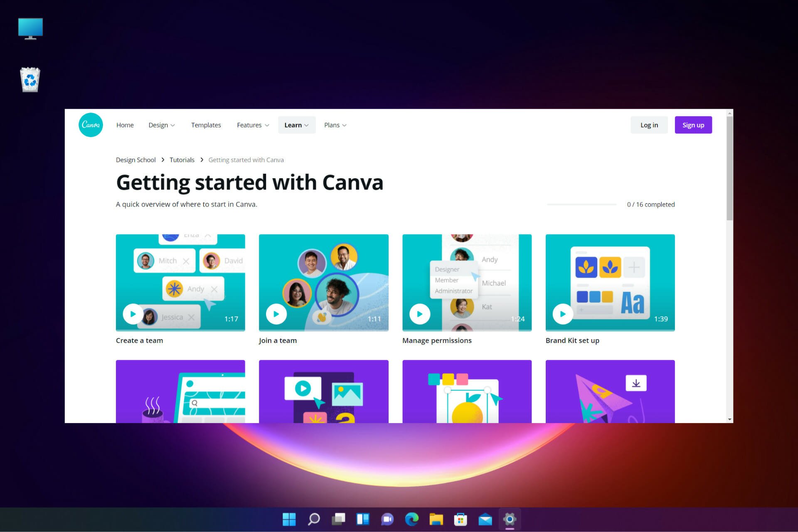
Task: Click the Sign up button
Action: (693, 125)
